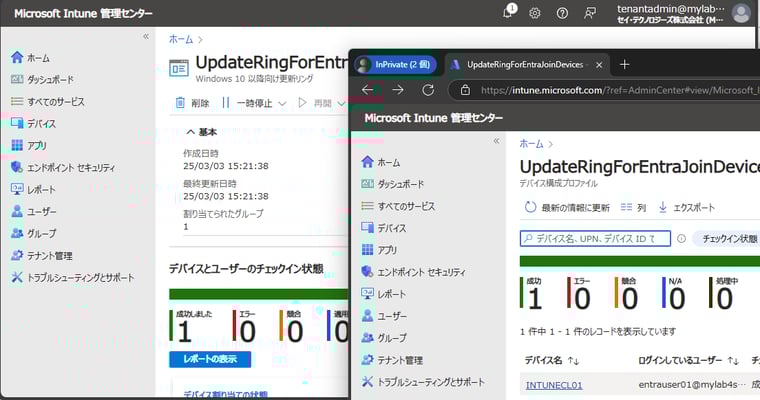Open feedback icon in back window header

coord(590,13)
